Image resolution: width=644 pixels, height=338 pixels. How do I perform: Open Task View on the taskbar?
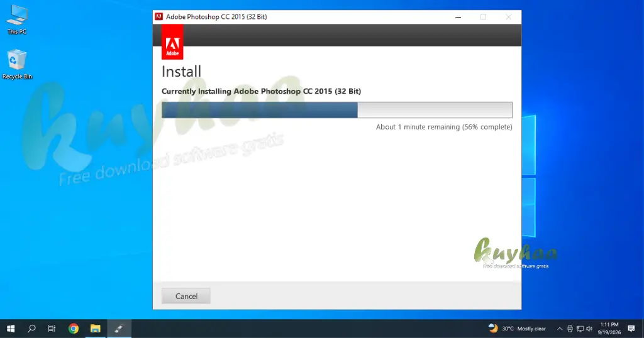52,329
